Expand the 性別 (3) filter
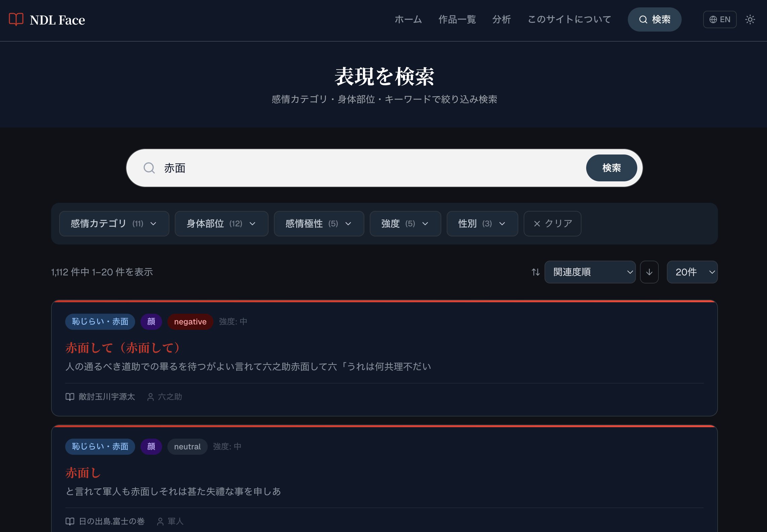Screen dimensions: 767x532 482,224
